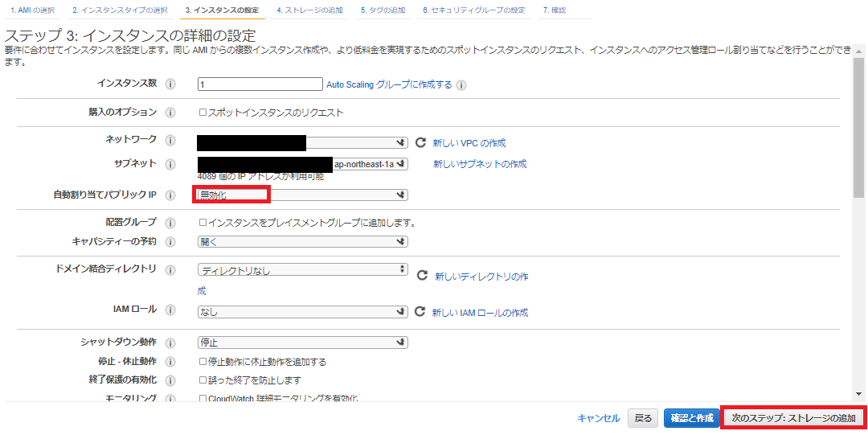Open IAM ロール dropdown showing なし

(303, 312)
